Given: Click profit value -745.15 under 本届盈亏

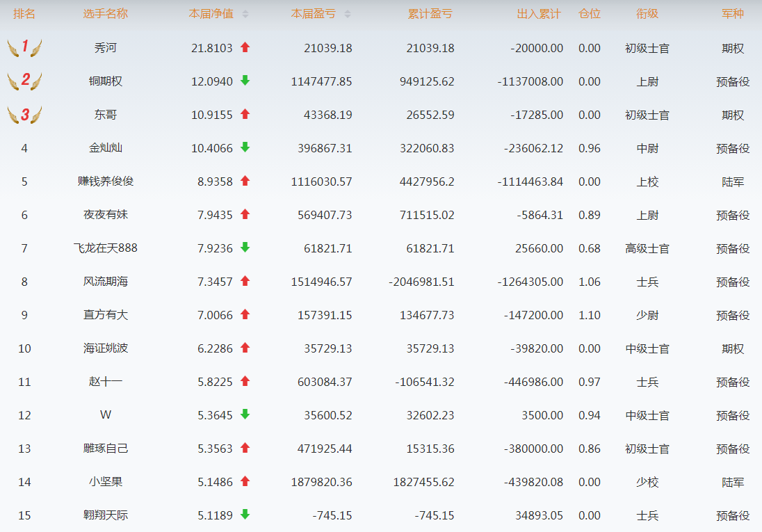Looking at the screenshot, I should (332, 515).
